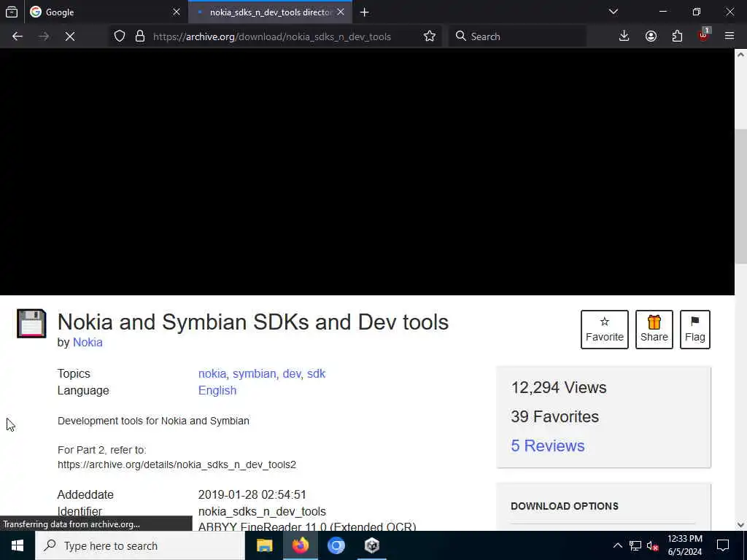This screenshot has height=560, width=747.
Task: Click the scroll down arrow of the page scrollbar
Action: 741,525
